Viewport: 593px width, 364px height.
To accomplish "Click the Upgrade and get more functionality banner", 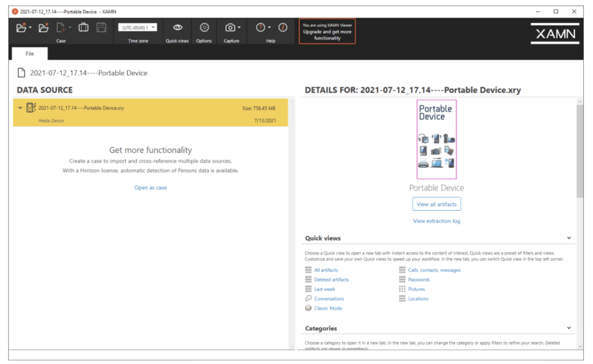I will 327,31.
